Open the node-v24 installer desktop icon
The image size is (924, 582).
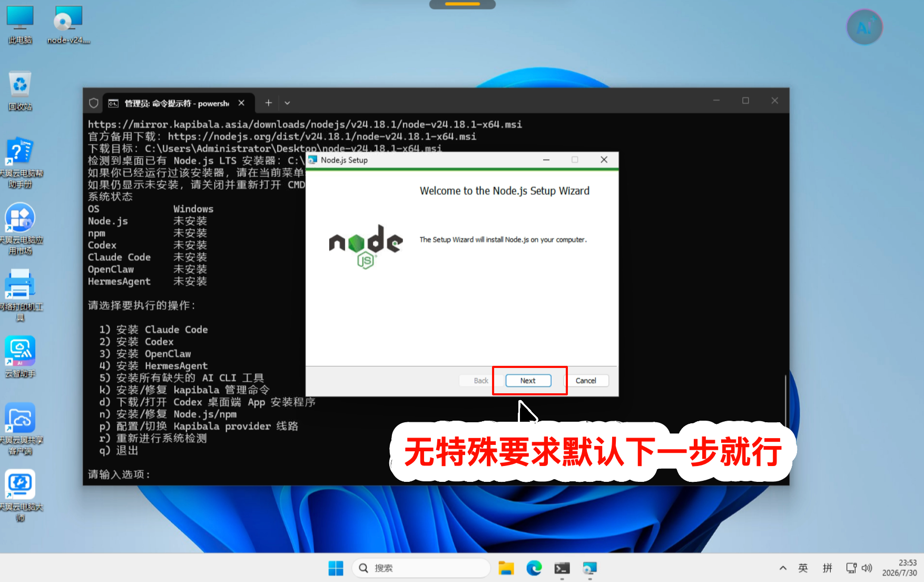tap(68, 25)
